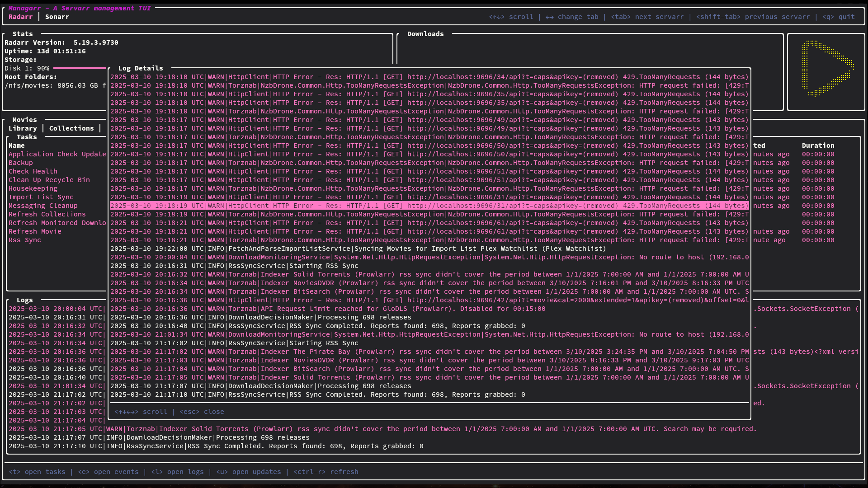Click the Radarr play logo icon
Screen dimensions: 868x488
[827, 69]
